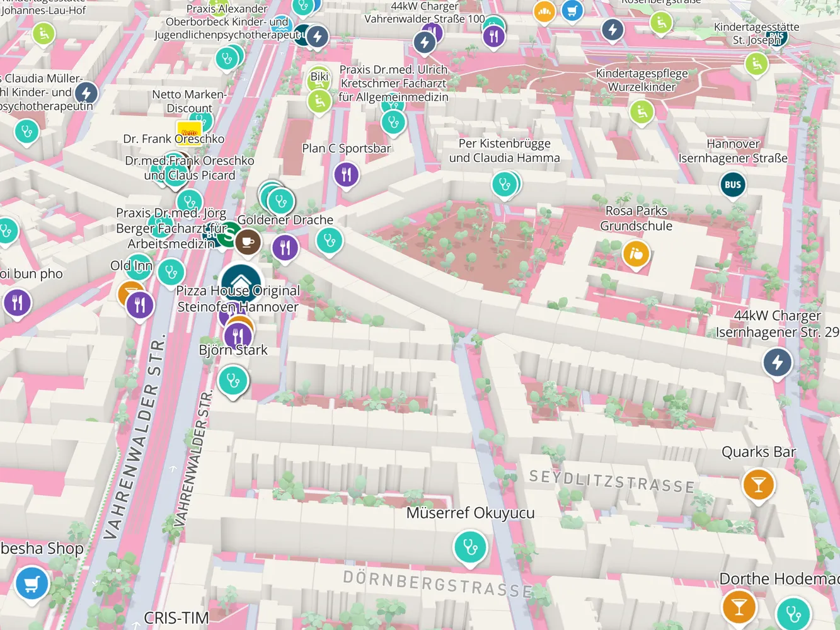This screenshot has height=630, width=840.
Task: Select the Kindertagesstätte St. Joseph green marker
Action: [756, 63]
